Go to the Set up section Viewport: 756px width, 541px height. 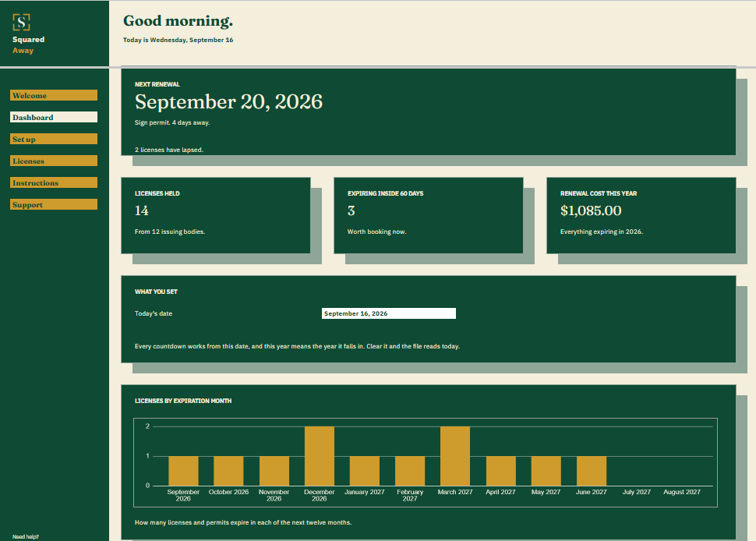click(54, 139)
